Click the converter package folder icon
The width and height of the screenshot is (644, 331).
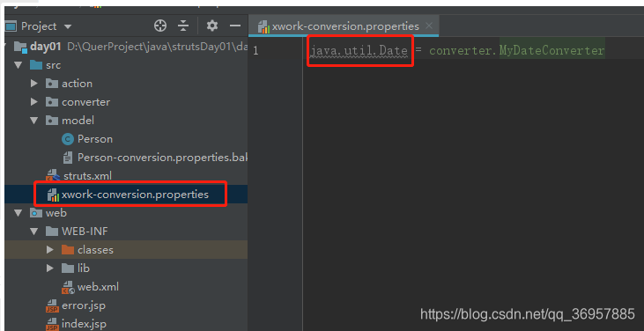[52, 102]
